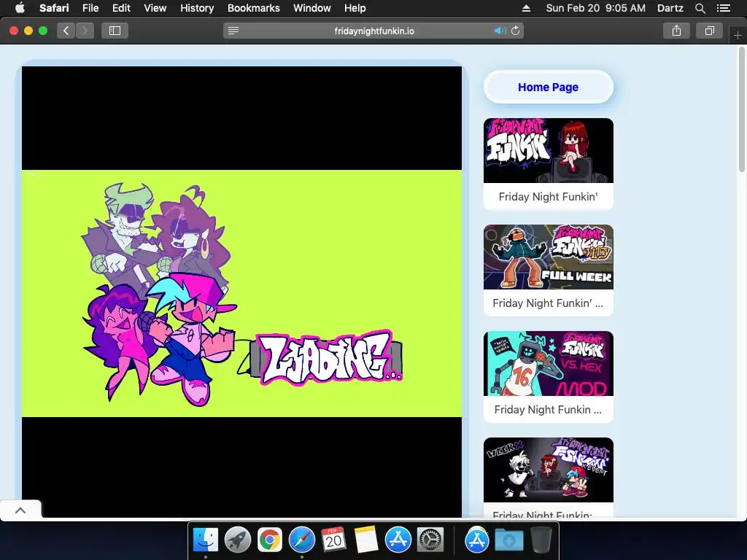747x560 pixels.
Task: Open App Store icon right of divider
Action: (477, 540)
